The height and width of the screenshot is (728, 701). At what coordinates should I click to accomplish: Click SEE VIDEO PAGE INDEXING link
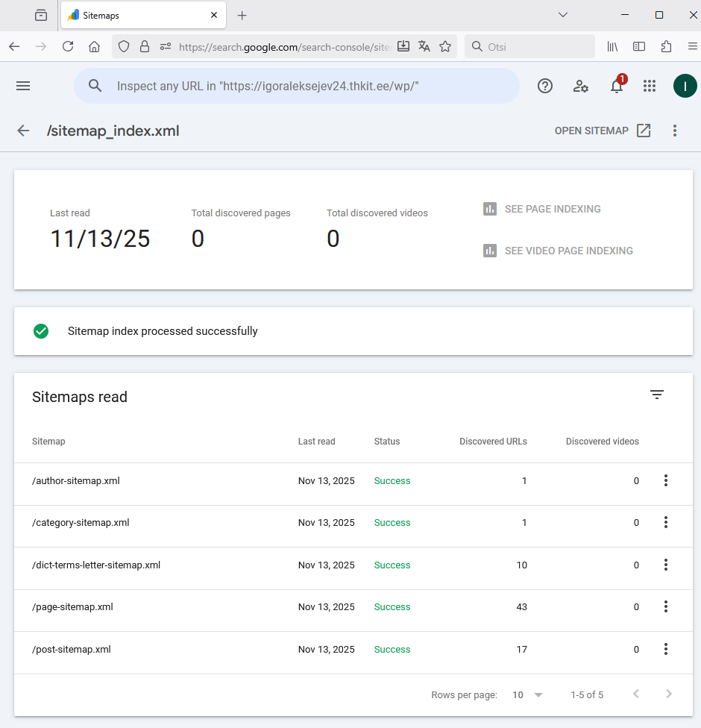[559, 251]
